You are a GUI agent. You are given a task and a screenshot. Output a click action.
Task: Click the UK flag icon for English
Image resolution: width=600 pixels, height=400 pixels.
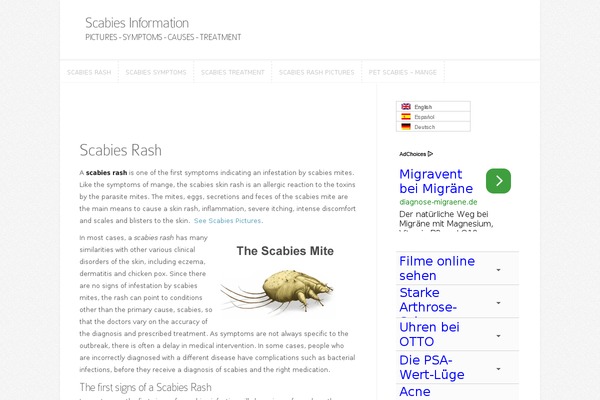(406, 106)
